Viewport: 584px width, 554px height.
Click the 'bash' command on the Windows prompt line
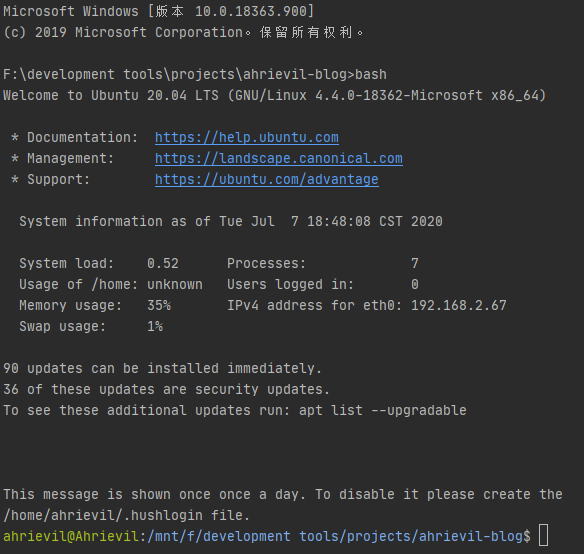click(x=371, y=74)
